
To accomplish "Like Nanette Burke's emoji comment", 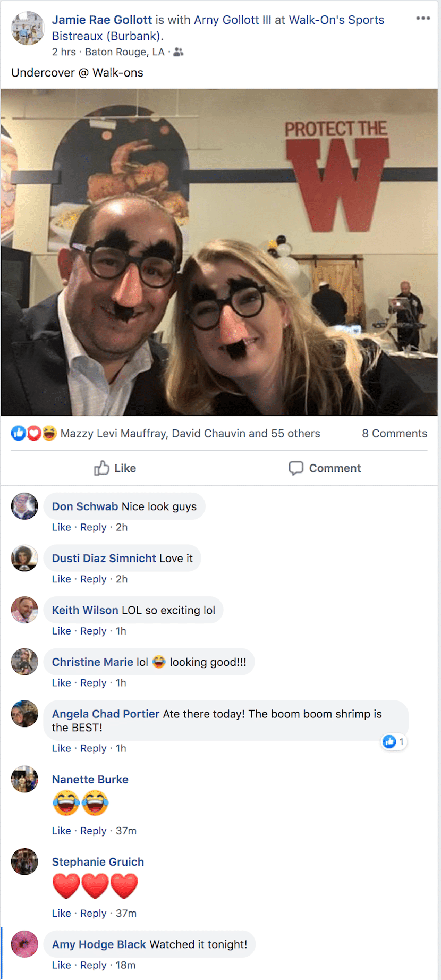I will pos(61,831).
